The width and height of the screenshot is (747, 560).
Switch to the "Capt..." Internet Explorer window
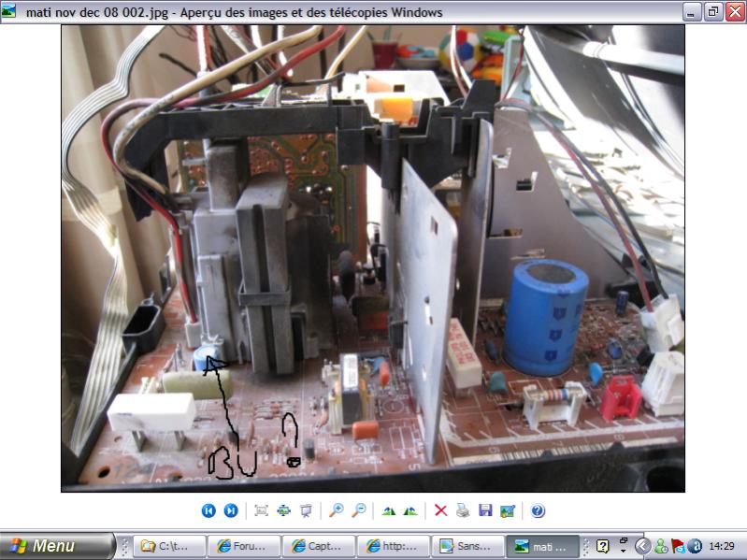pos(319,546)
